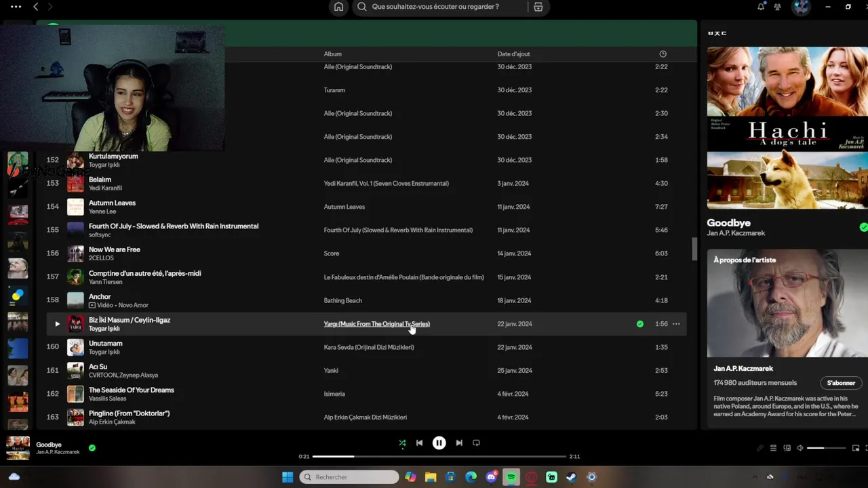Select track Now We are Free
The height and width of the screenshot is (488, 868).
[114, 249]
